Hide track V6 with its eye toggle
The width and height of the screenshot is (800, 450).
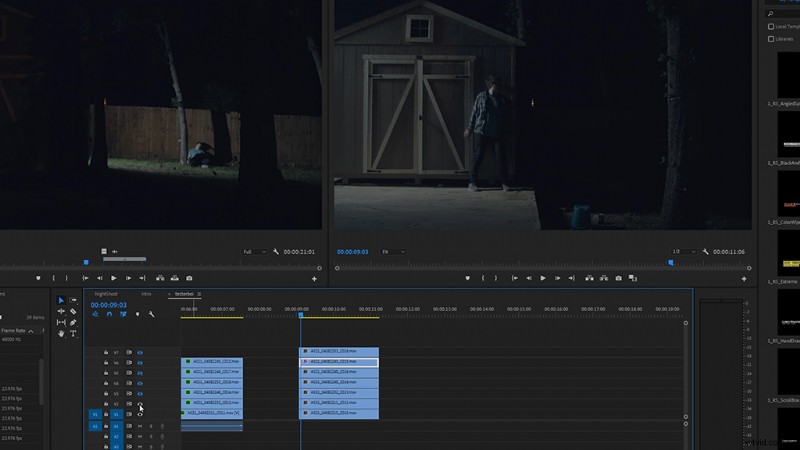140,363
